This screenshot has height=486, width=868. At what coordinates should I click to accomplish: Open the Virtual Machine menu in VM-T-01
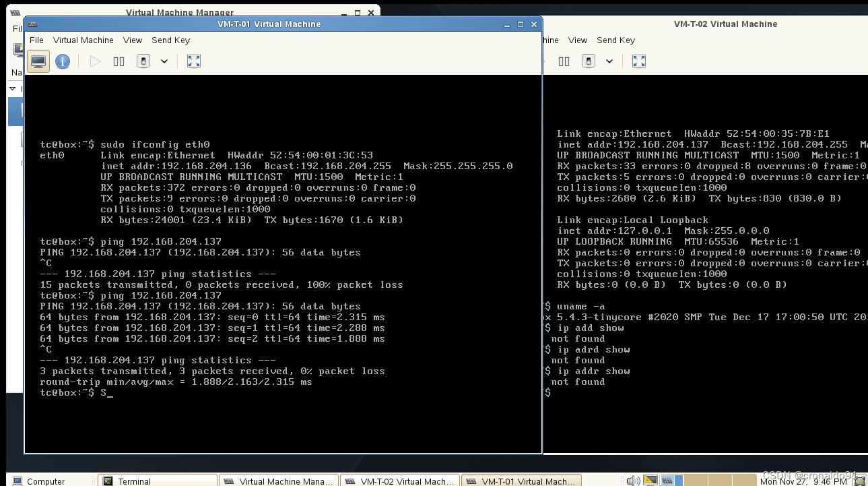(84, 40)
